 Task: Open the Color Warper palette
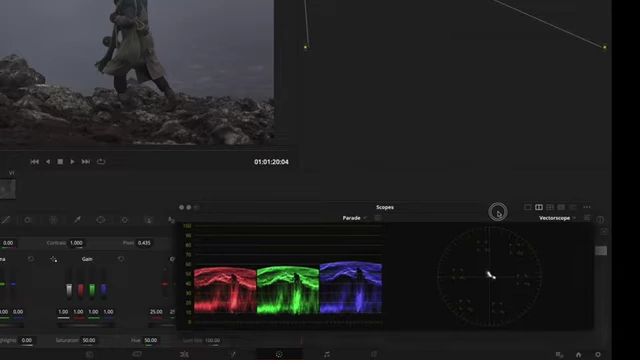click(53, 220)
